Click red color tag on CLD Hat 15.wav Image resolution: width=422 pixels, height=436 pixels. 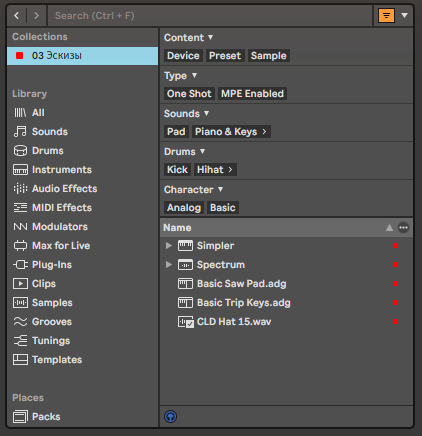click(x=395, y=322)
